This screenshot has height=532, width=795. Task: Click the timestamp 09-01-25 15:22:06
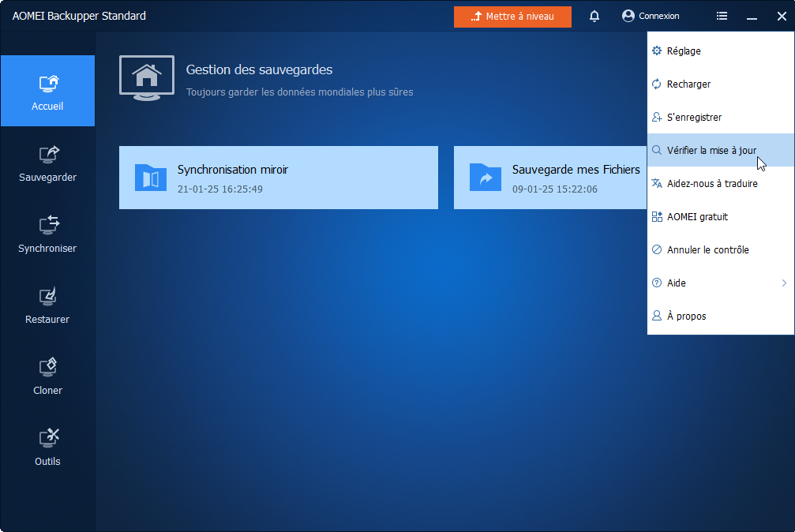click(555, 189)
